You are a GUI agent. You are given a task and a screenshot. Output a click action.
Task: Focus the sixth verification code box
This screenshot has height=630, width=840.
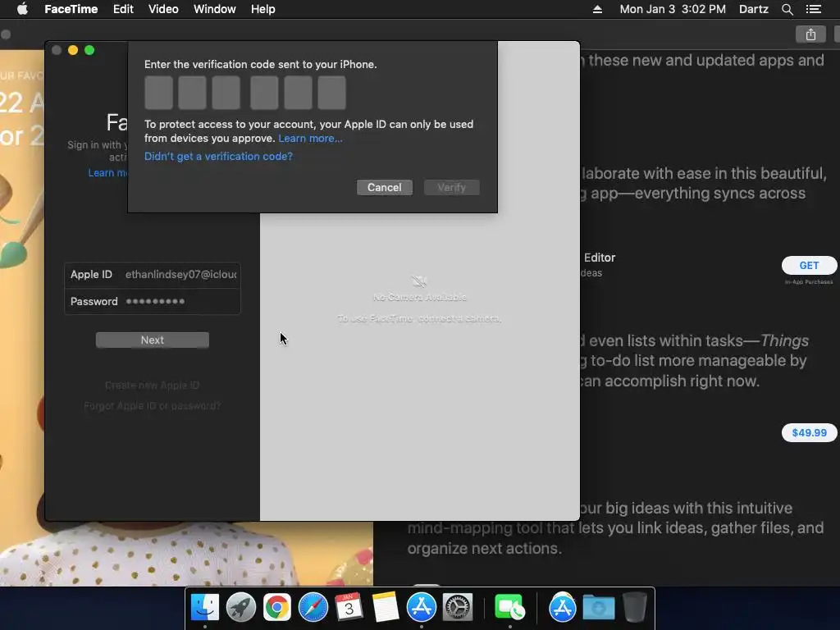[x=331, y=93]
